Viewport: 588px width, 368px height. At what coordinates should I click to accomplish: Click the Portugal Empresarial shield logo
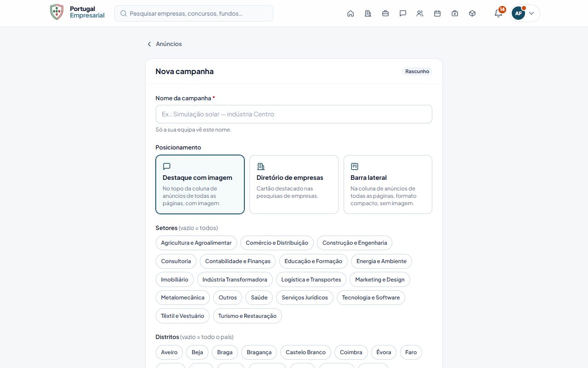click(57, 12)
